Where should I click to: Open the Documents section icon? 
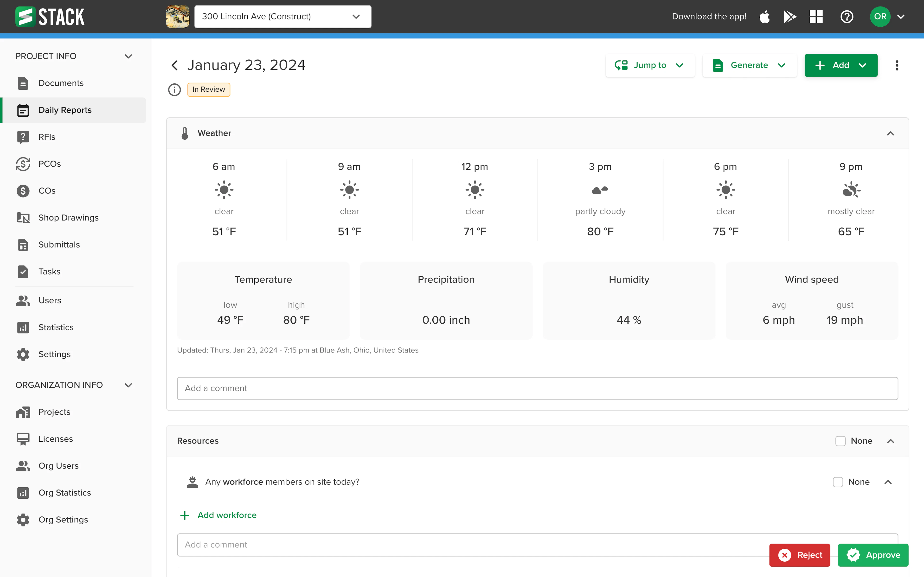pos(23,83)
